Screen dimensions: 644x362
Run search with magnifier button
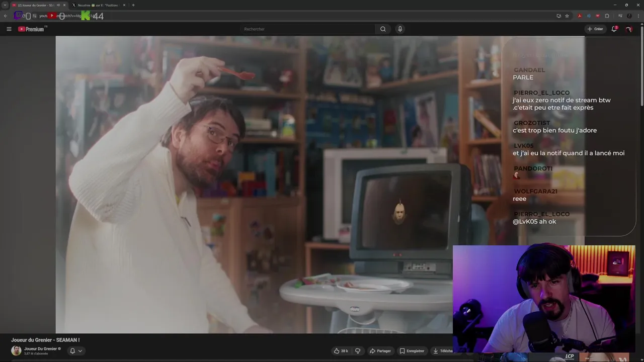[x=383, y=29]
